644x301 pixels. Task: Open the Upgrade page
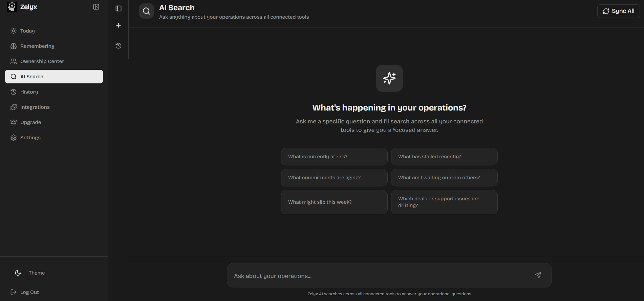54,122
